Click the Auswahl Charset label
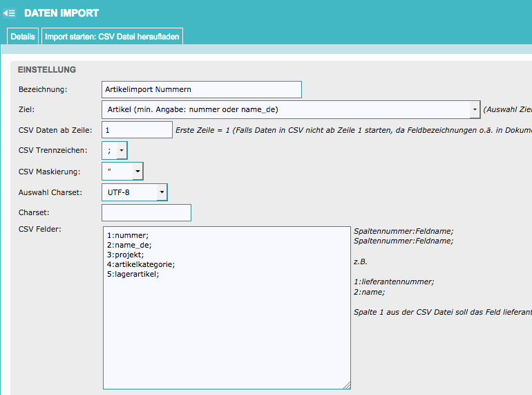Screen dimensions: 532x395 tap(50, 192)
